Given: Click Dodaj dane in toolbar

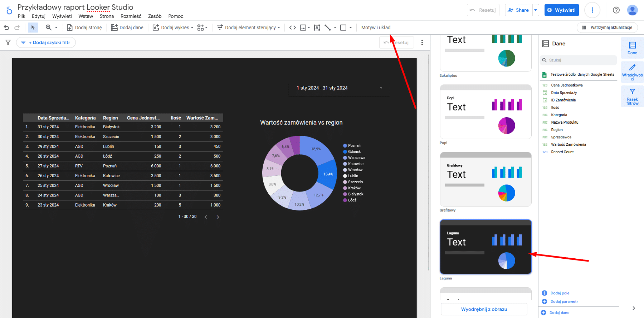Looking at the screenshot, I should point(127,28).
